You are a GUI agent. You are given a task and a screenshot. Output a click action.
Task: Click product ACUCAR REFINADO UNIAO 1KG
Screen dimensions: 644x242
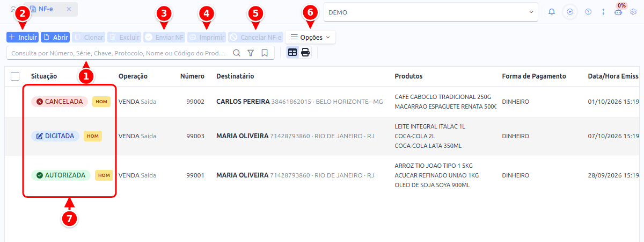[436, 175]
